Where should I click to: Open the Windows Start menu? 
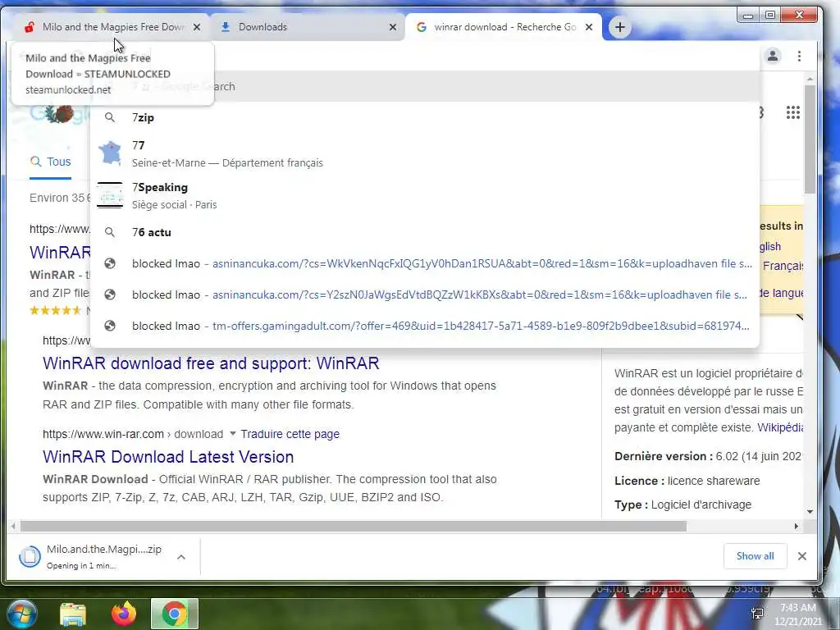click(x=21, y=614)
